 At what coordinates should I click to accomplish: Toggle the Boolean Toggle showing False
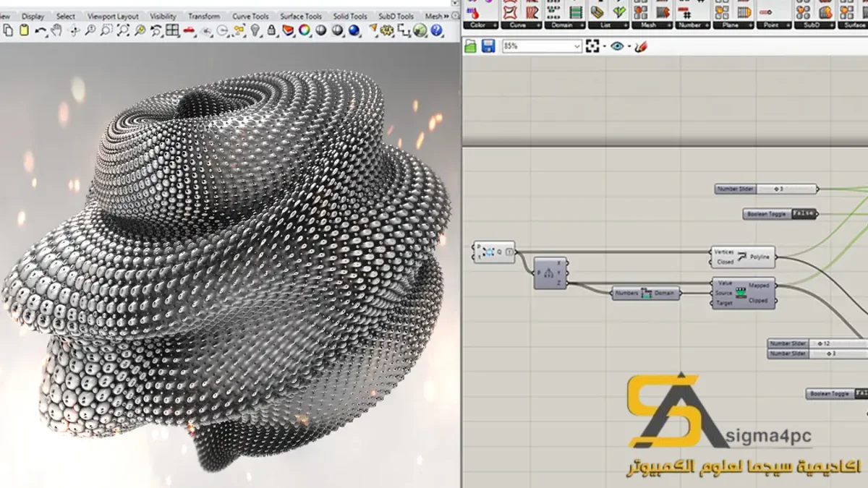[781, 214]
